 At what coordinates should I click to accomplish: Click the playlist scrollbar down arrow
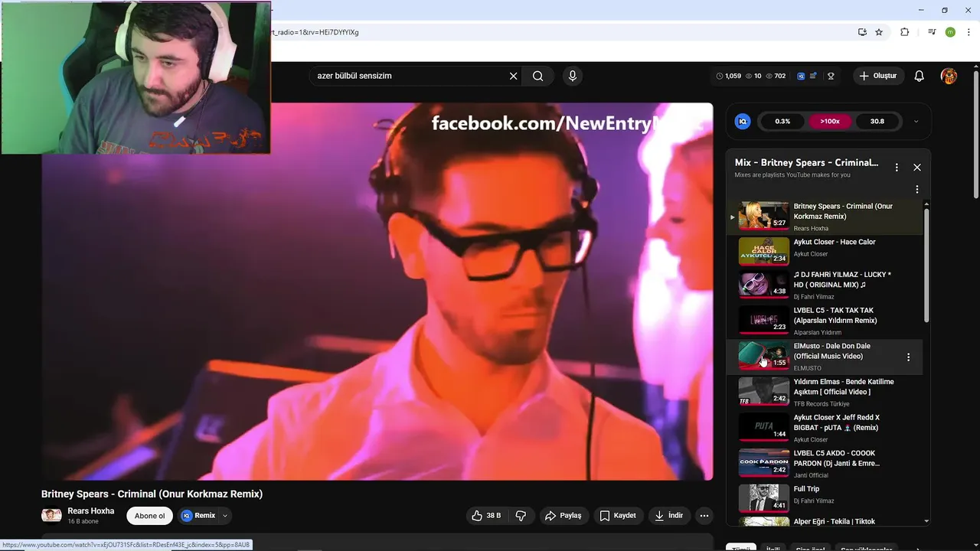pyautogui.click(x=926, y=521)
